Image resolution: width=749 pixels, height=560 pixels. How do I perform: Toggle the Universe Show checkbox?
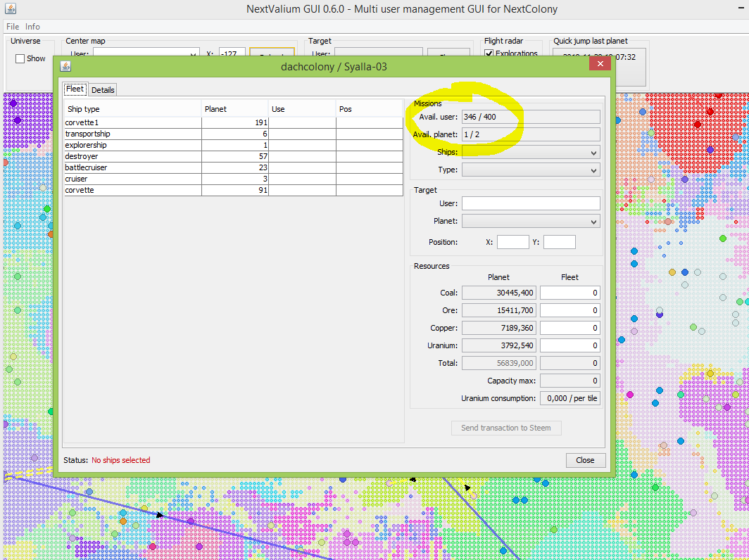[20, 58]
